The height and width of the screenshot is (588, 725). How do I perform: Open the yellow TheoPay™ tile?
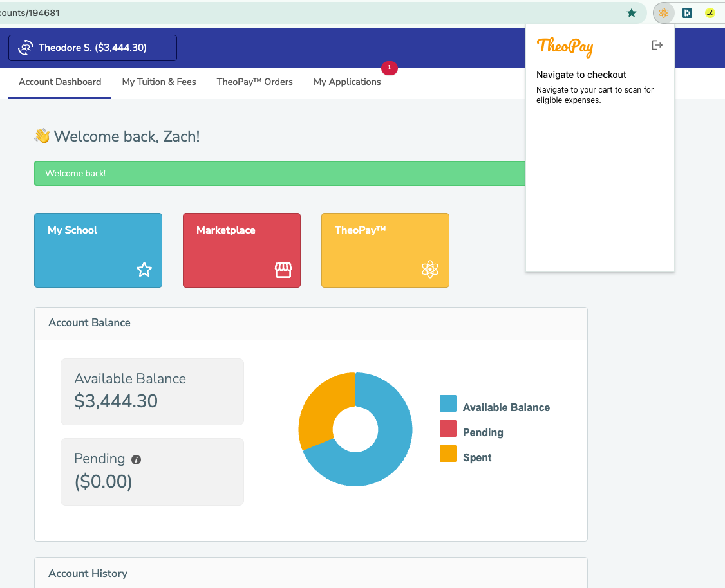[385, 250]
